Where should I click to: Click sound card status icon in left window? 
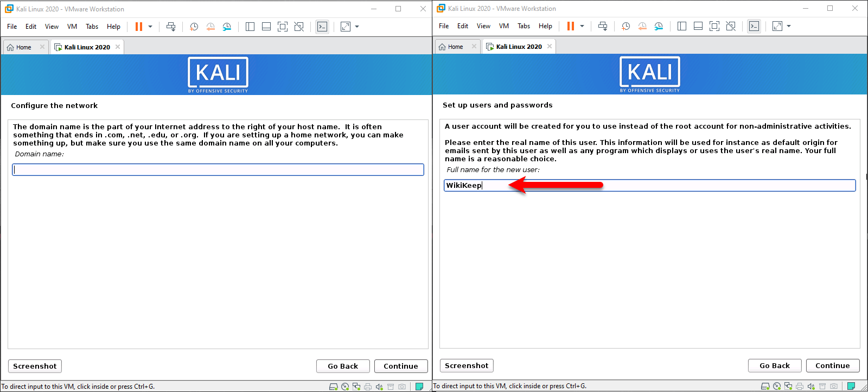[379, 387]
